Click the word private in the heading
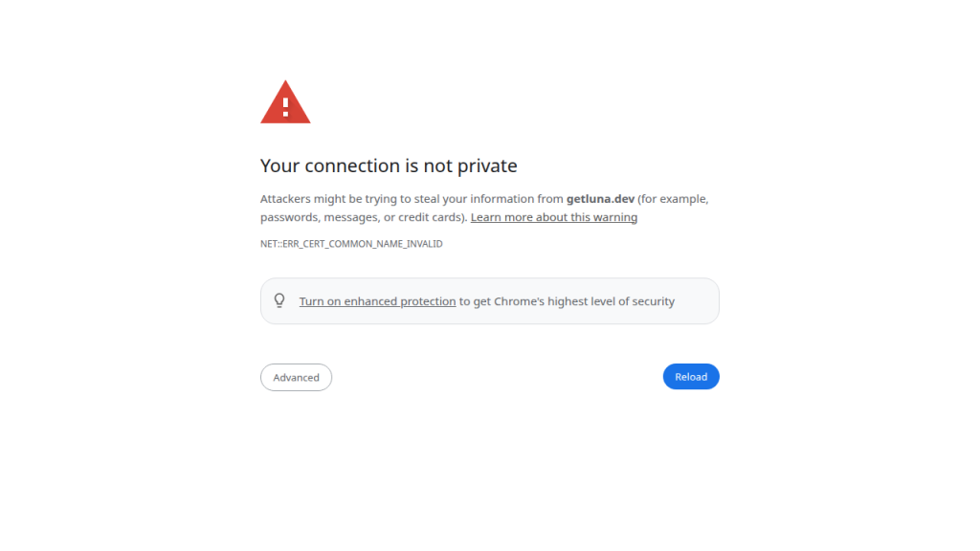 point(487,165)
